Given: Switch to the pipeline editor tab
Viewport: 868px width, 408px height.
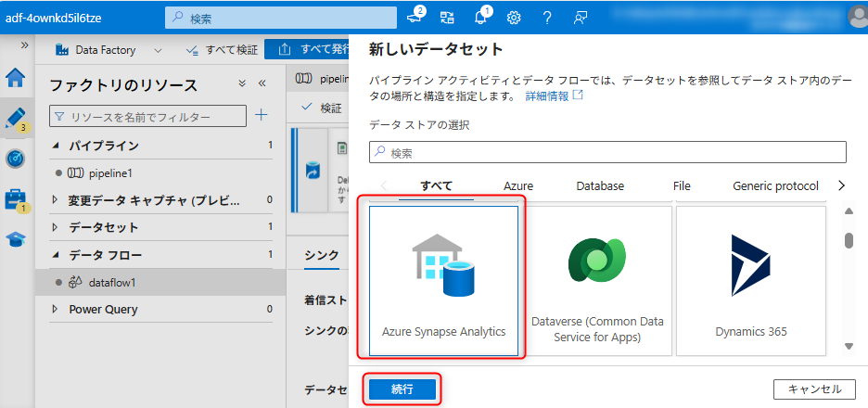Looking at the screenshot, I should 320,79.
